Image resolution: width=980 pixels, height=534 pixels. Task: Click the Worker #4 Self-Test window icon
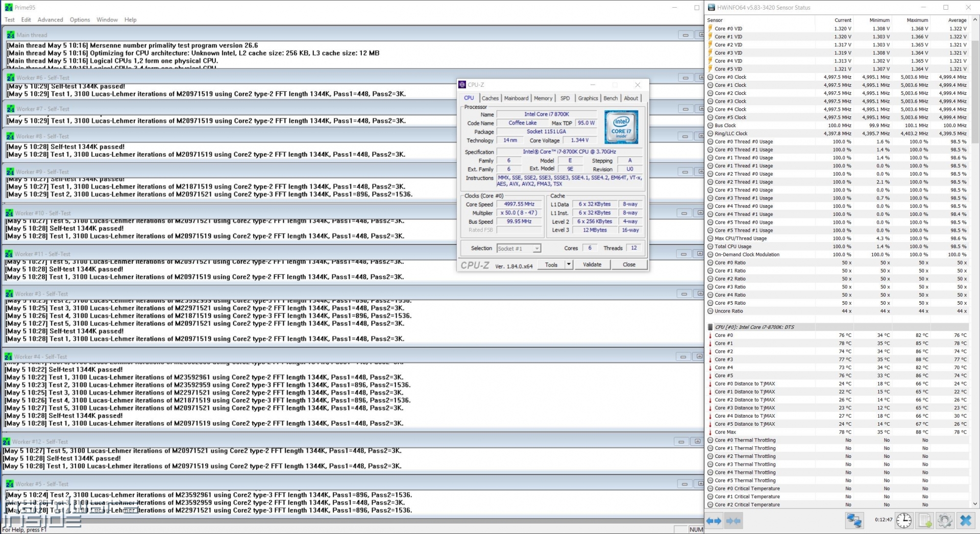[8, 356]
